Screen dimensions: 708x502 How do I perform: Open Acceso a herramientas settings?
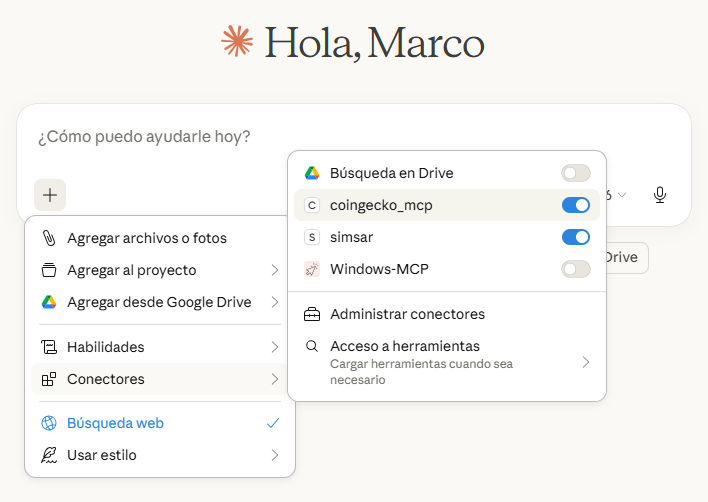[x=447, y=363]
